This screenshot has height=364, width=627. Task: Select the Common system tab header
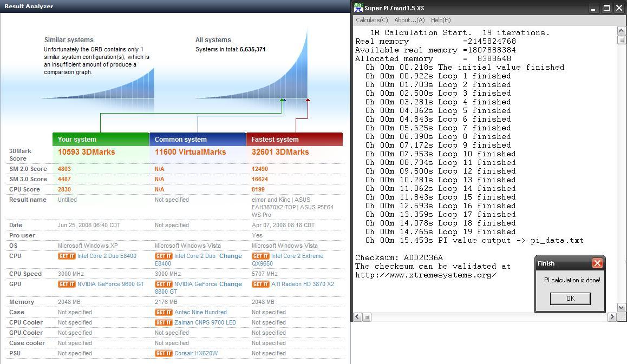click(x=198, y=139)
